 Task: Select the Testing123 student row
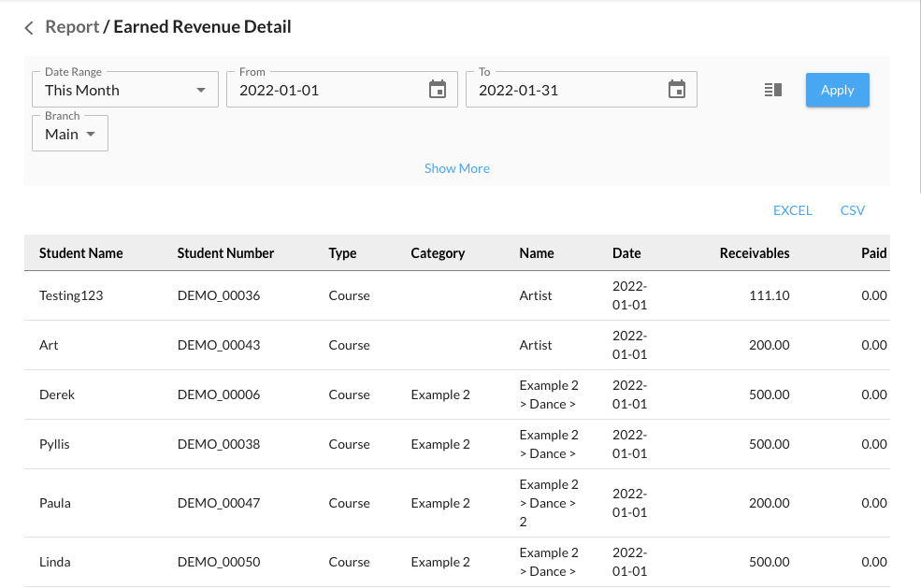click(71, 295)
